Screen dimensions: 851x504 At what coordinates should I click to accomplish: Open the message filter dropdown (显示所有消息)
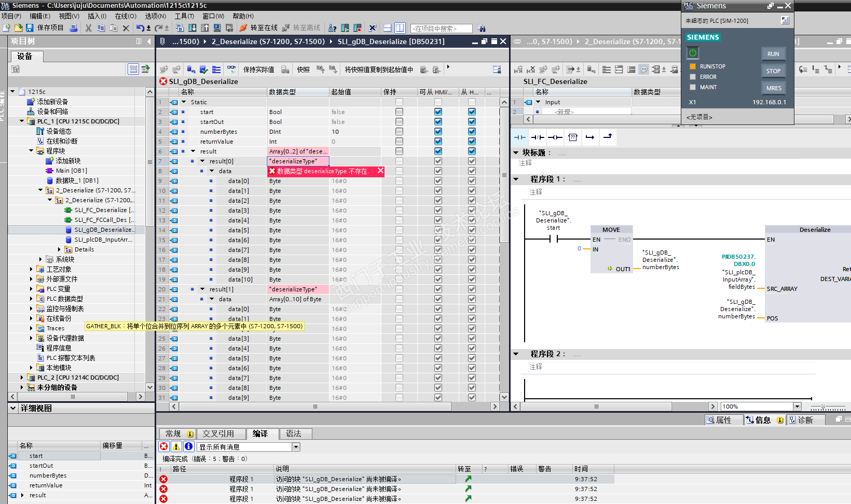[296, 447]
